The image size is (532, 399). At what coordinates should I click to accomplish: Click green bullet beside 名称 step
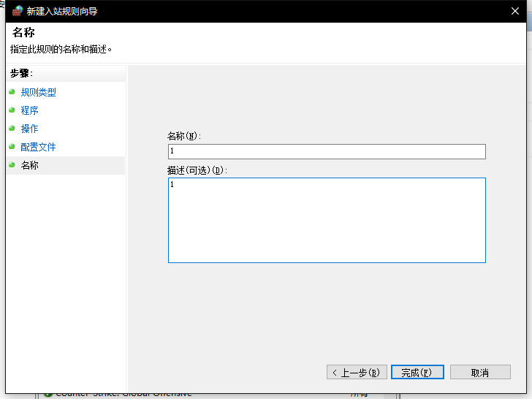[12, 165]
